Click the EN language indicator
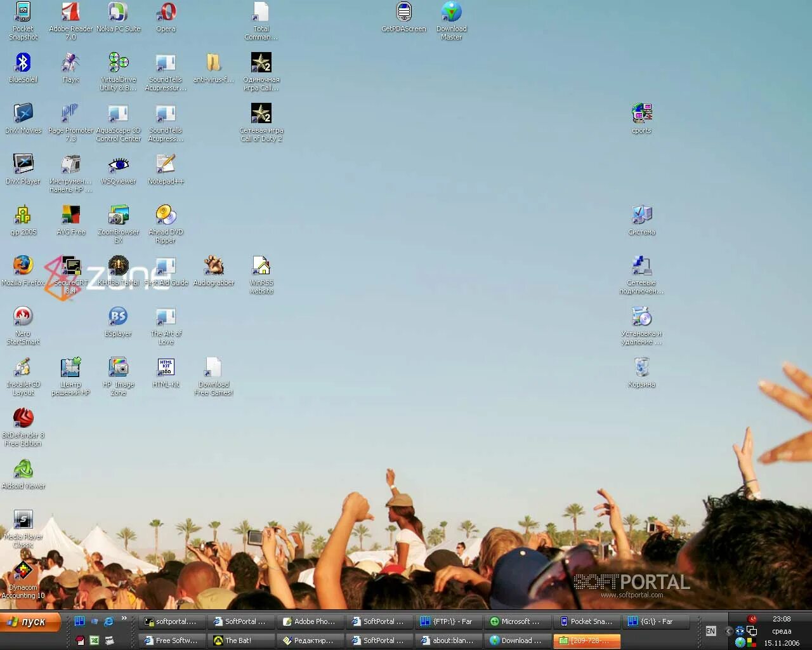Image resolution: width=812 pixels, height=650 pixels. point(710,631)
